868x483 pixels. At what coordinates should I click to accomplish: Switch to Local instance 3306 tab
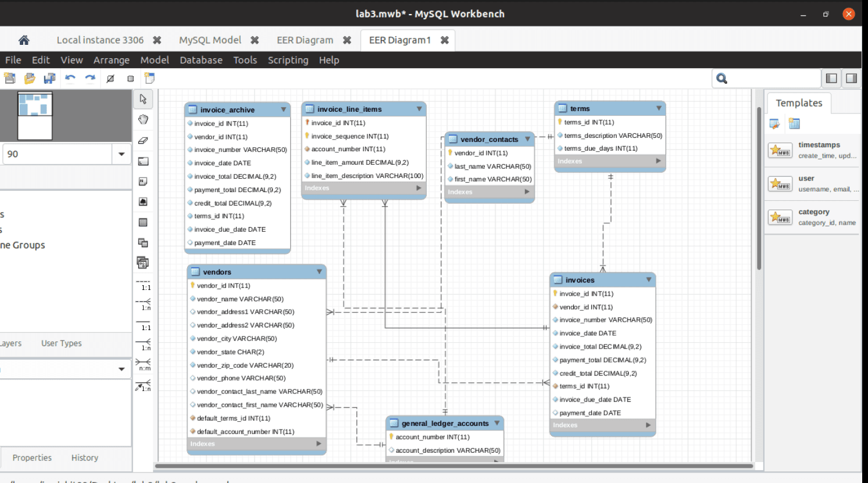(100, 40)
